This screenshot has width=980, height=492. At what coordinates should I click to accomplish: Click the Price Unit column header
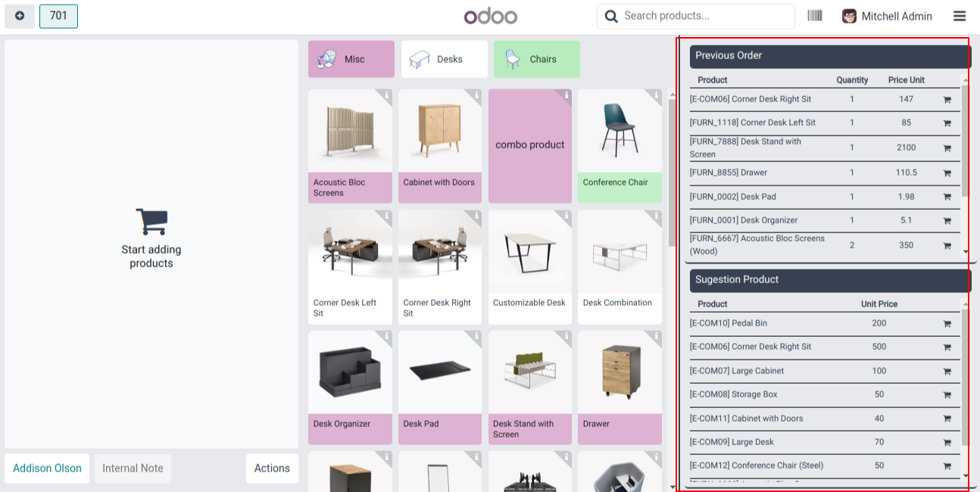[x=907, y=80]
